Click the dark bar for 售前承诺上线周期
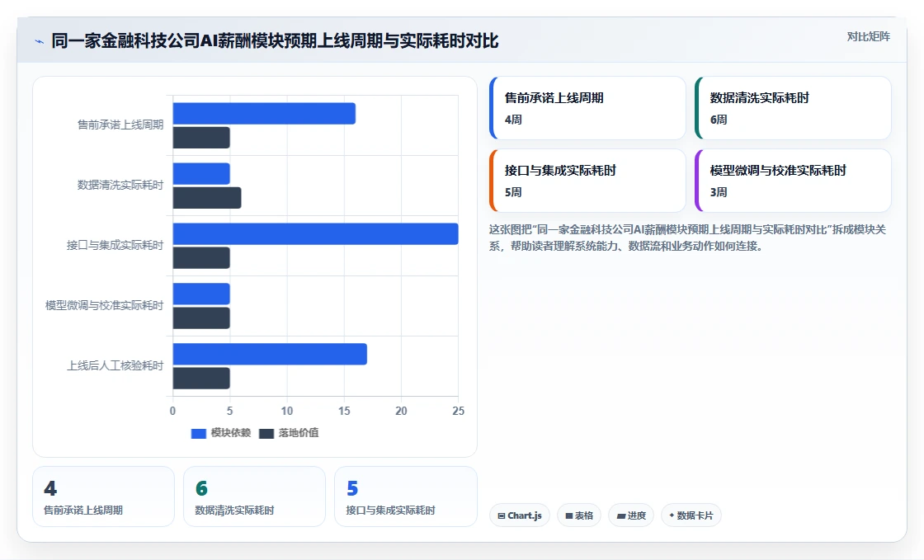The width and height of the screenshot is (924, 560). 201,138
